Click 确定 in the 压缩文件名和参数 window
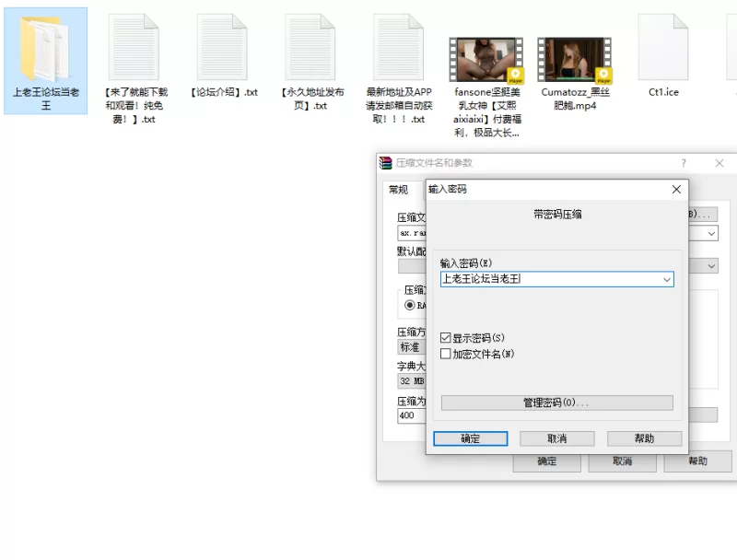 (x=546, y=461)
